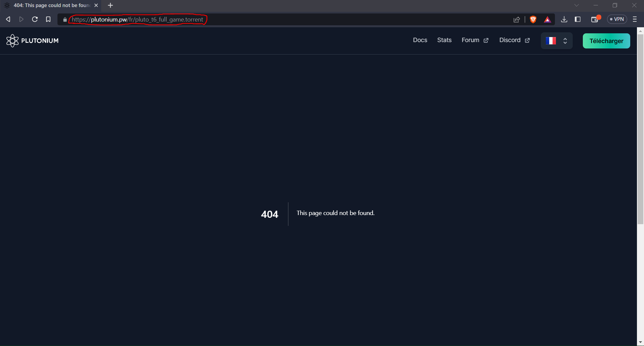Expand the French flag language selector
The width and height of the screenshot is (644, 346).
coord(557,41)
